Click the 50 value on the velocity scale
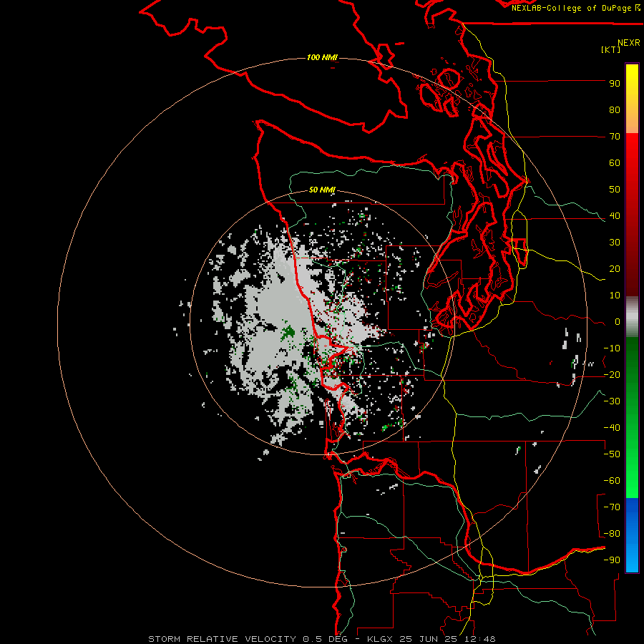 pos(615,190)
